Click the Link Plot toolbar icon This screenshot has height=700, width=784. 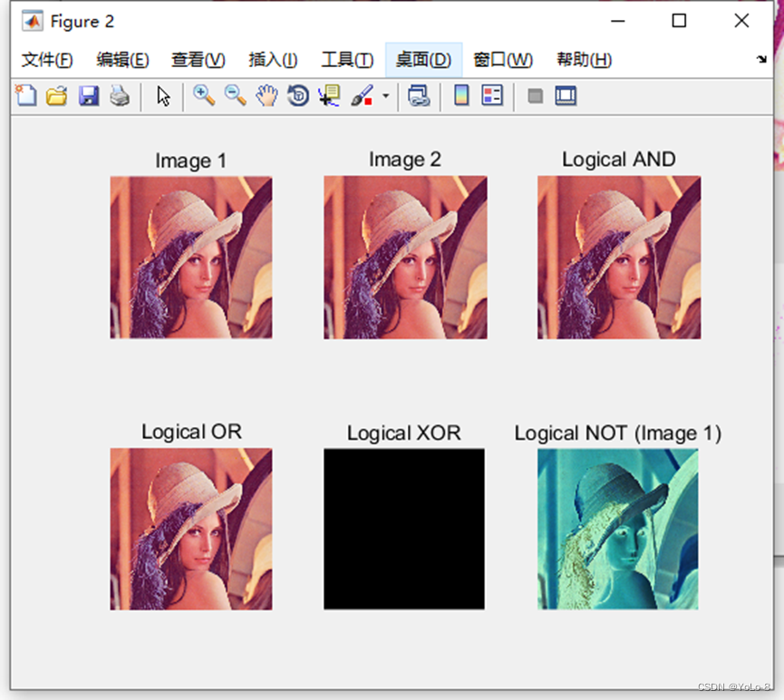click(419, 95)
